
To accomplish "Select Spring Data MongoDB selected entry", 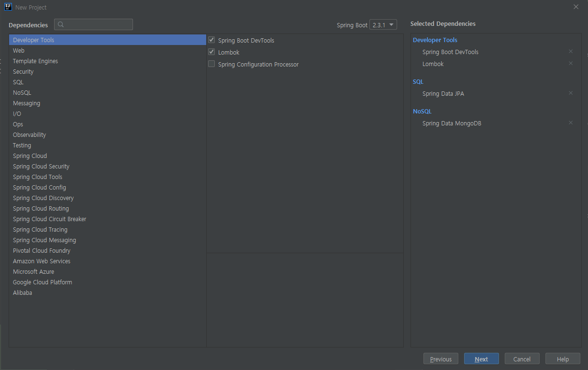I will (x=452, y=123).
